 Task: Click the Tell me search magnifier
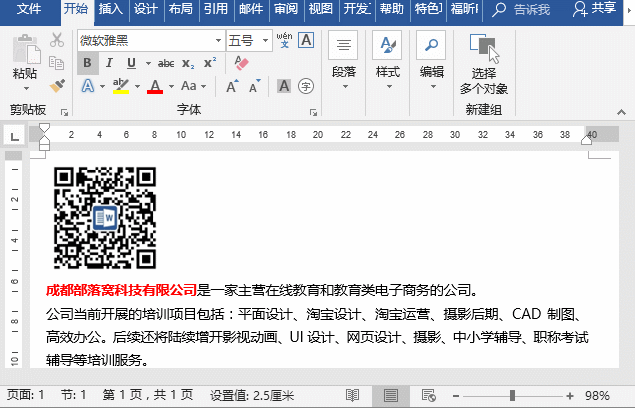[499, 9]
